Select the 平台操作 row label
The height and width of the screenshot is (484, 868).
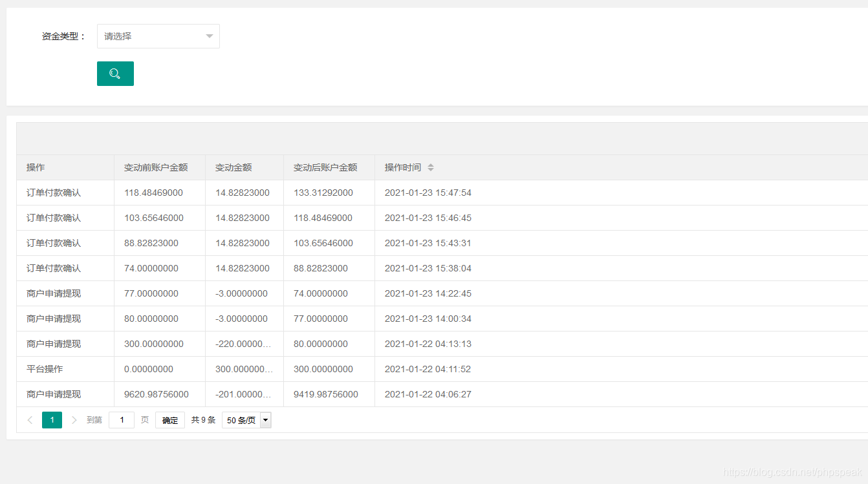(x=45, y=369)
